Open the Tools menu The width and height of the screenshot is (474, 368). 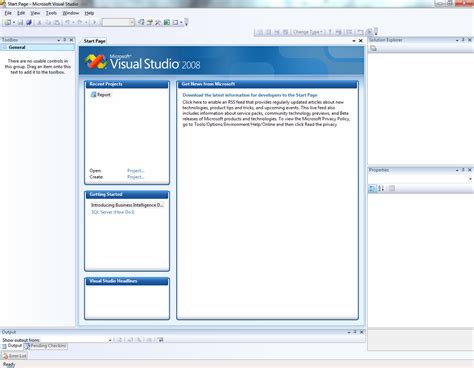[x=51, y=13]
